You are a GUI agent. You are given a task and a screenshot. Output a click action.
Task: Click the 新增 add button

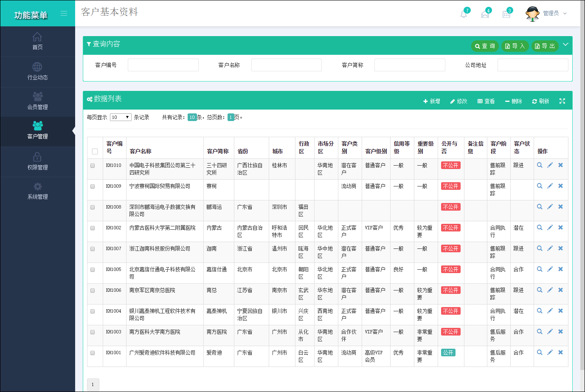(x=431, y=102)
